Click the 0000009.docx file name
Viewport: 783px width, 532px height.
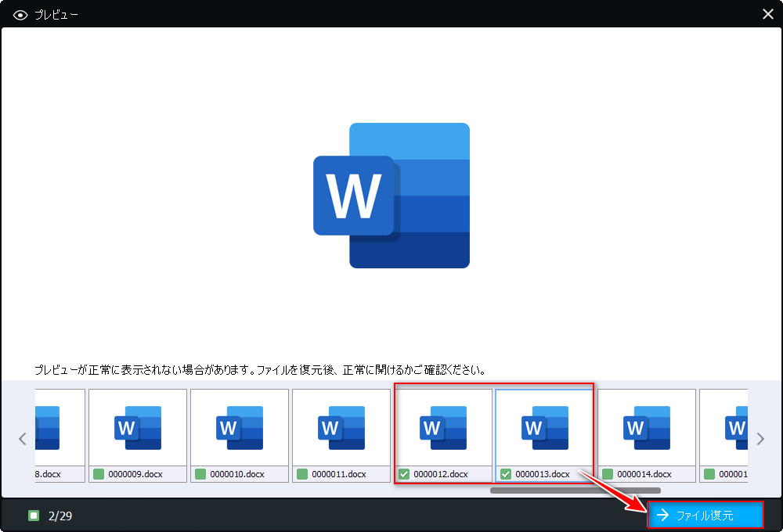point(135,474)
